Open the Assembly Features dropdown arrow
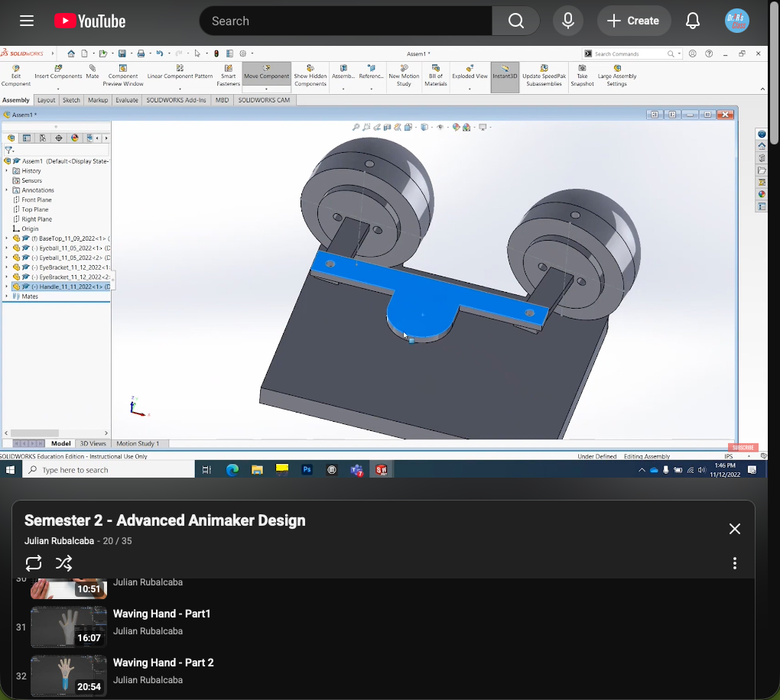This screenshot has height=700, width=780. click(343, 89)
